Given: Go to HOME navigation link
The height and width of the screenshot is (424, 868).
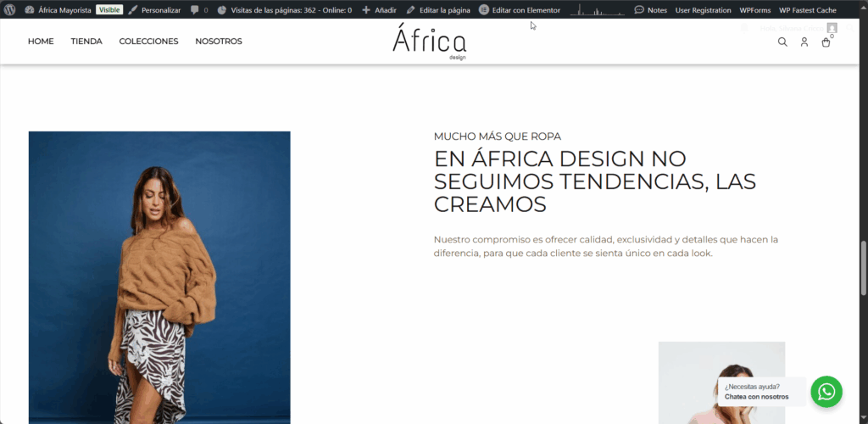Looking at the screenshot, I should [41, 42].
